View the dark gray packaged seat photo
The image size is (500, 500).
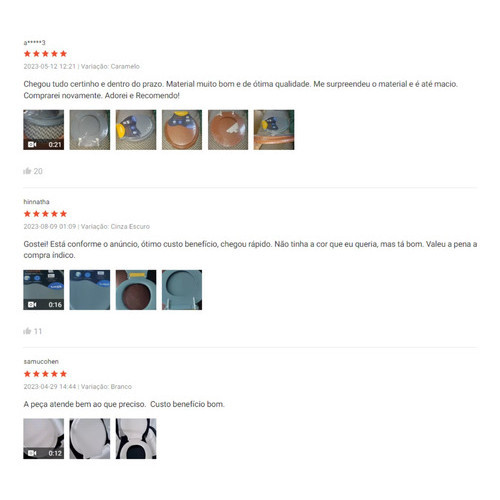point(90,290)
